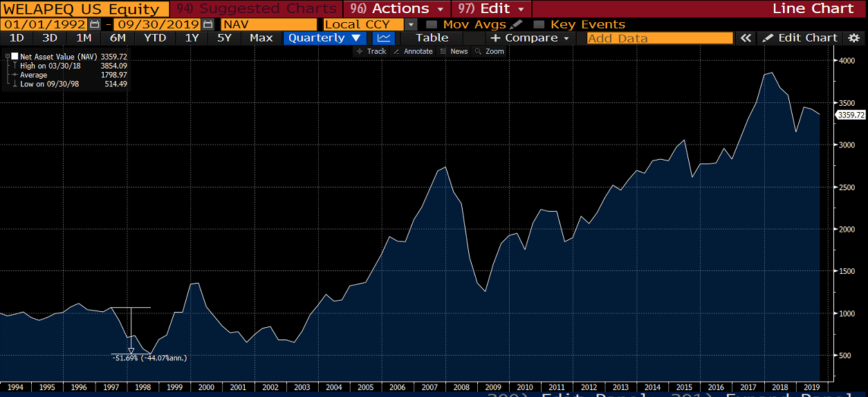This screenshot has height=397, width=868.
Task: Enable the Mov Avgs checkbox
Action: coord(432,25)
